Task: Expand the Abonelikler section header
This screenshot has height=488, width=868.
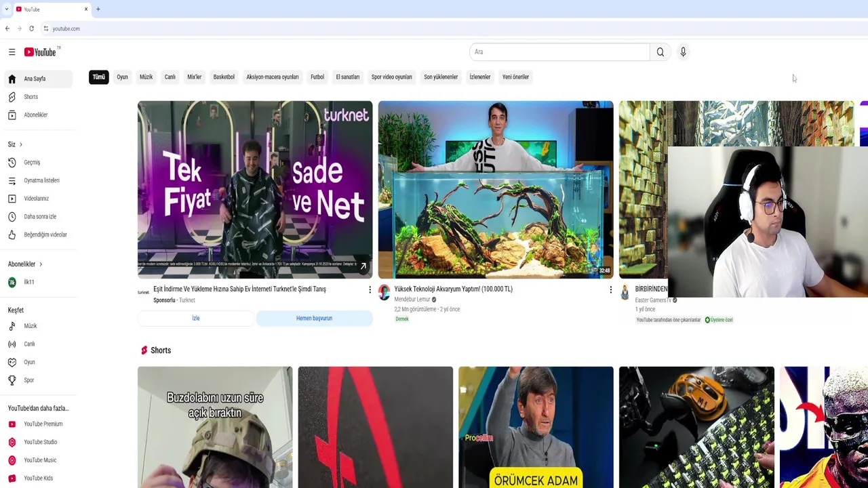Action: (25, 264)
